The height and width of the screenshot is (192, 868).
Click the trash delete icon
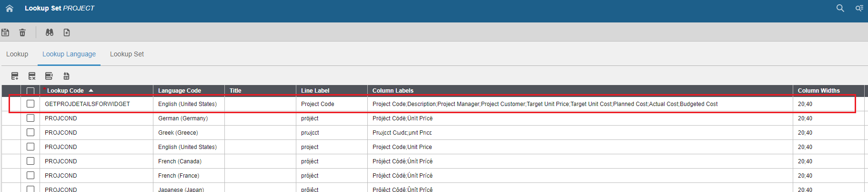22,32
